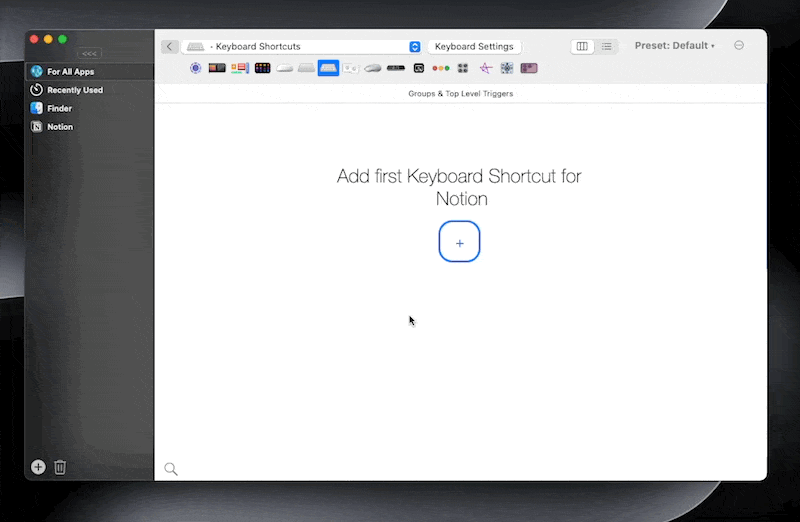Open the Normal Mouse trigger icon
This screenshot has width=800, height=522.
(372, 68)
